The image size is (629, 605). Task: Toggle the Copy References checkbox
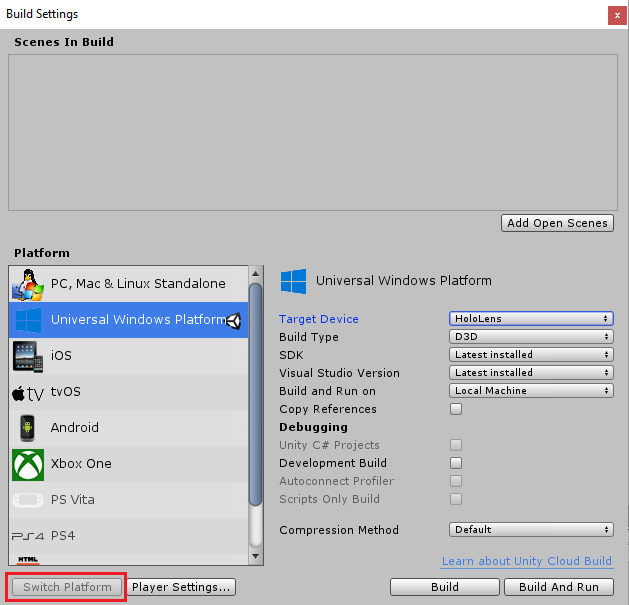456,409
